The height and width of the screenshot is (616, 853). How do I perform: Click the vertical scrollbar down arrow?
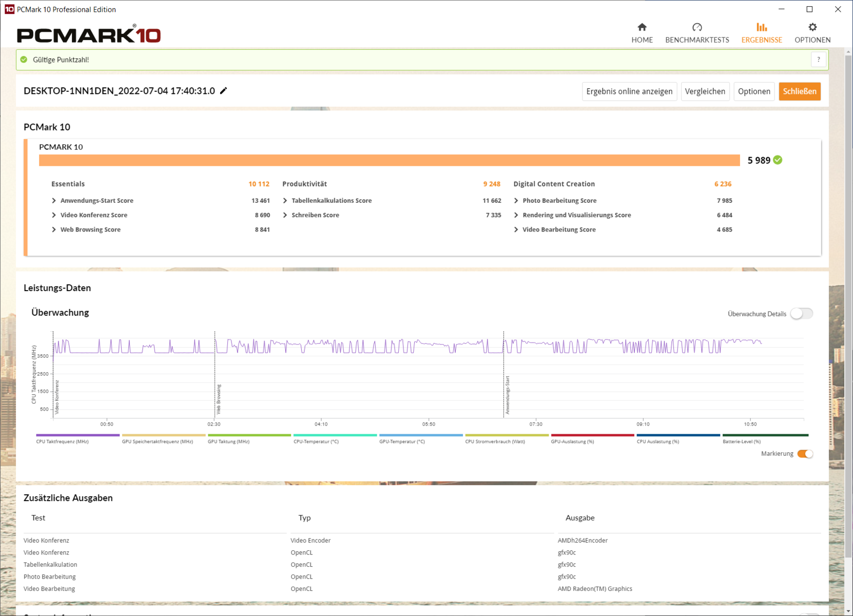tap(848, 611)
